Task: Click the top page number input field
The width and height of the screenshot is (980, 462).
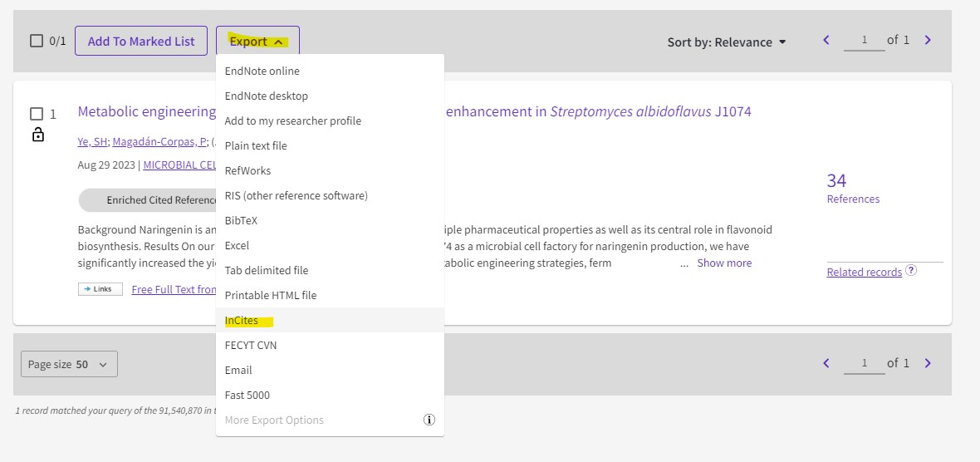Action: (864, 40)
